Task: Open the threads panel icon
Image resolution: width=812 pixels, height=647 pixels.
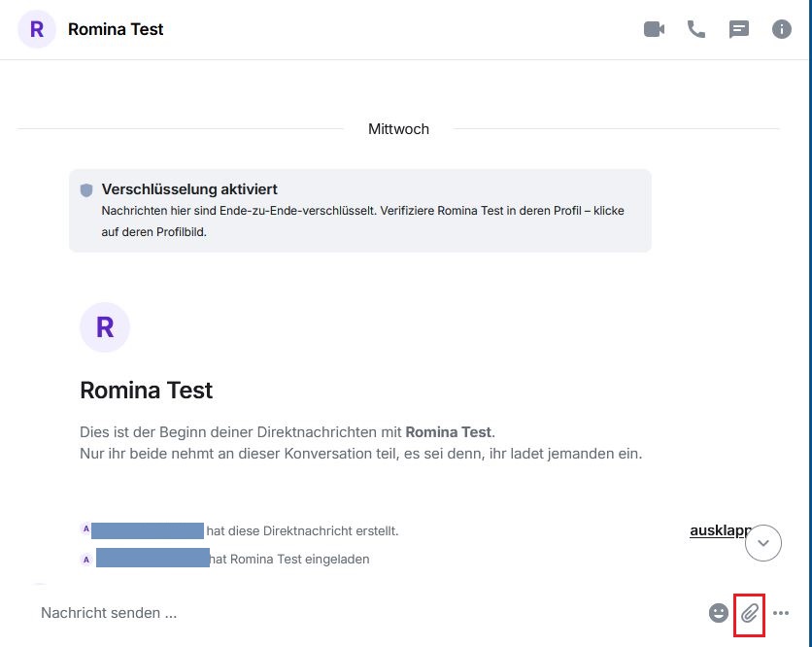Action: pos(739,29)
